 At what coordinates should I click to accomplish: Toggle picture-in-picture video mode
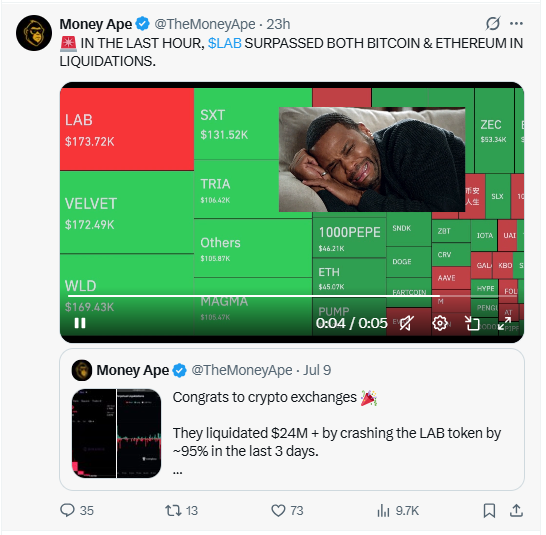[x=473, y=323]
